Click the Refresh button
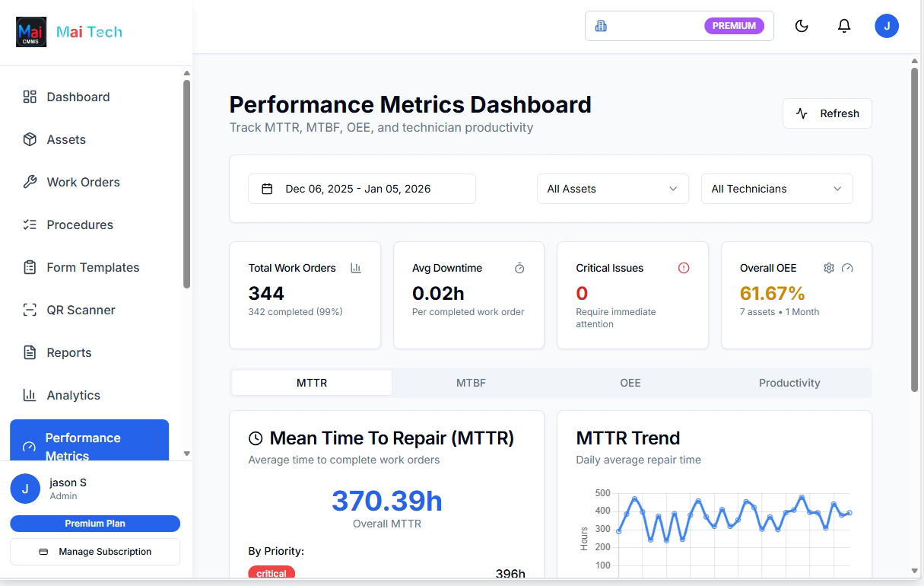 [x=827, y=113]
